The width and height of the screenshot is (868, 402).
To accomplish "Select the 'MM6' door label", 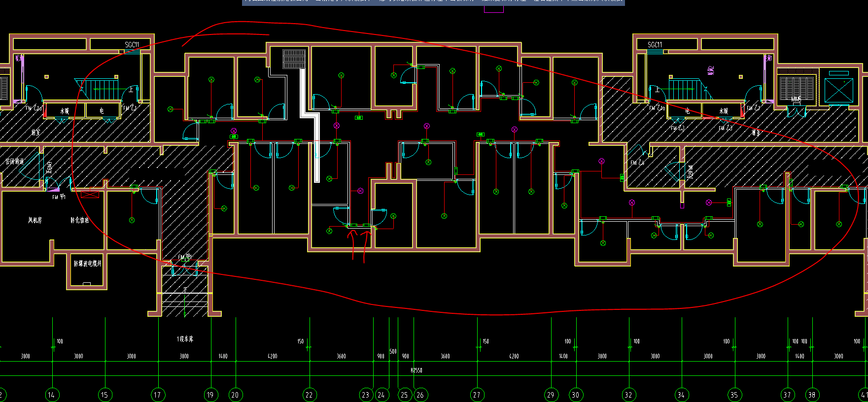I will 796,100.
